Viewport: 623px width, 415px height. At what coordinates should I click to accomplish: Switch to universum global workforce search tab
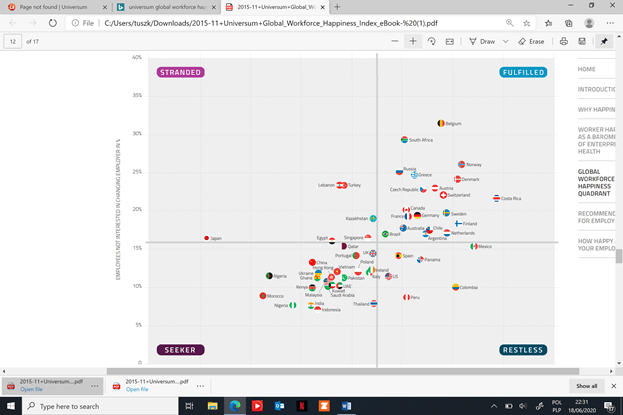160,6
